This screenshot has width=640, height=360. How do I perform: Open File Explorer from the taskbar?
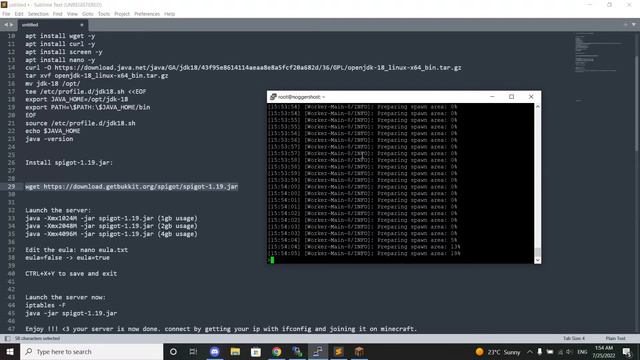tap(235, 351)
